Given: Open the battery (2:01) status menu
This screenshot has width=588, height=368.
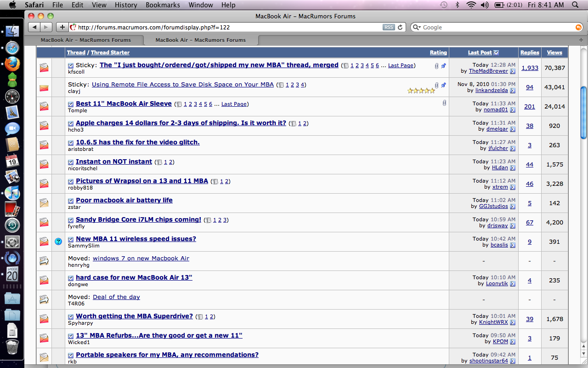Looking at the screenshot, I should pyautogui.click(x=509, y=5).
